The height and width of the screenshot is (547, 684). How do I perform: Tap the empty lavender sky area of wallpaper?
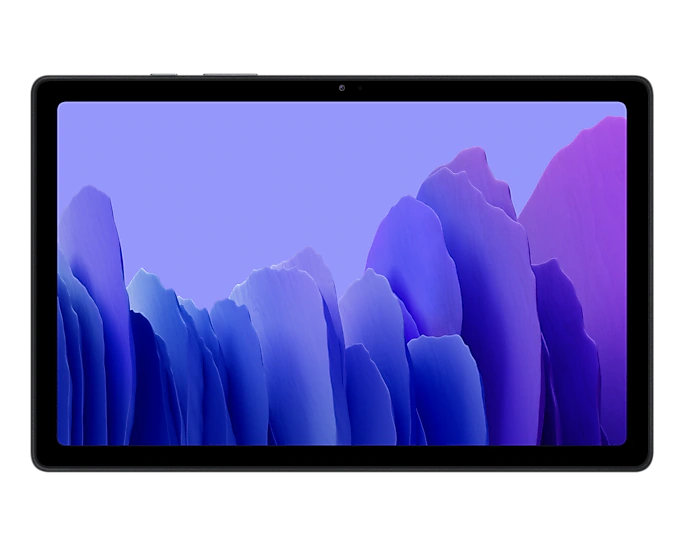tap(250, 170)
